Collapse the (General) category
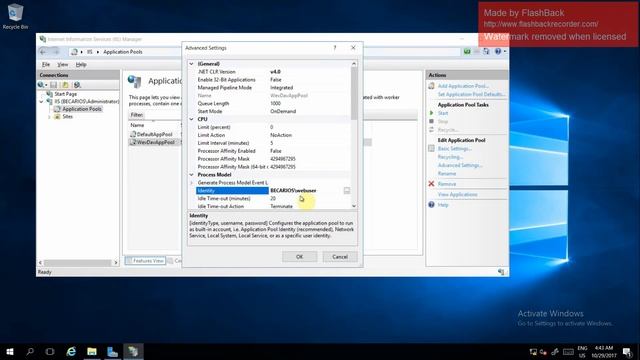 pyautogui.click(x=191, y=64)
